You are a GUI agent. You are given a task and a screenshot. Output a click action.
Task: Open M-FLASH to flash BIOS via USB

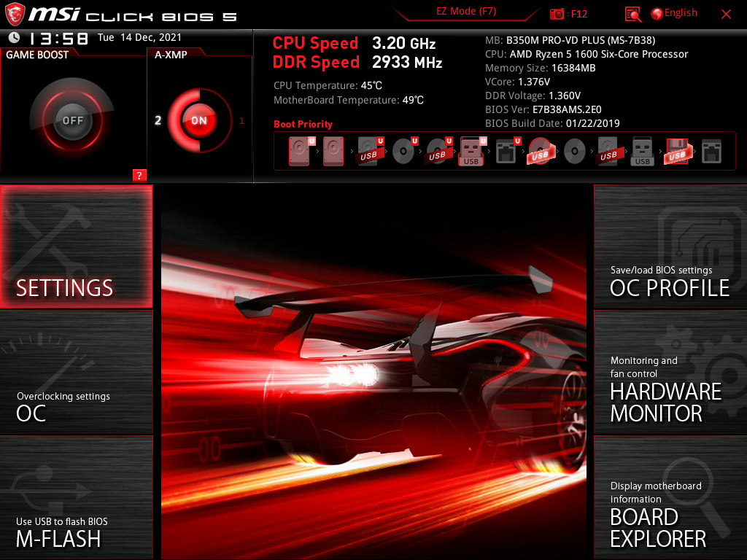point(76,497)
